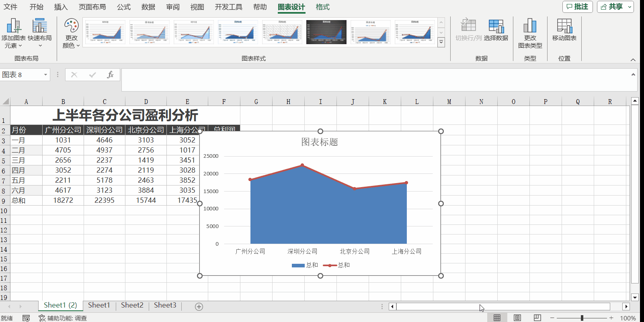Collapse the ribbon with the chevron
Image resolution: width=644 pixels, height=322 pixels.
click(633, 60)
